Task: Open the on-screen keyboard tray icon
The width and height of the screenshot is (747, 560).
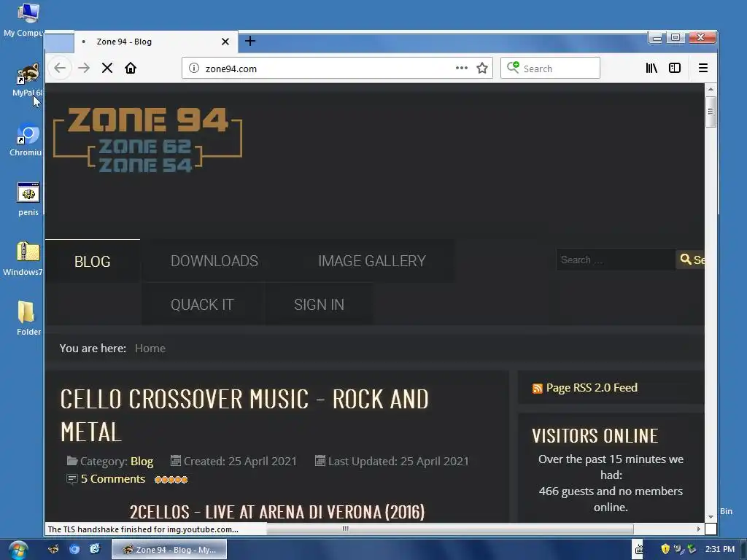Action: (639, 550)
